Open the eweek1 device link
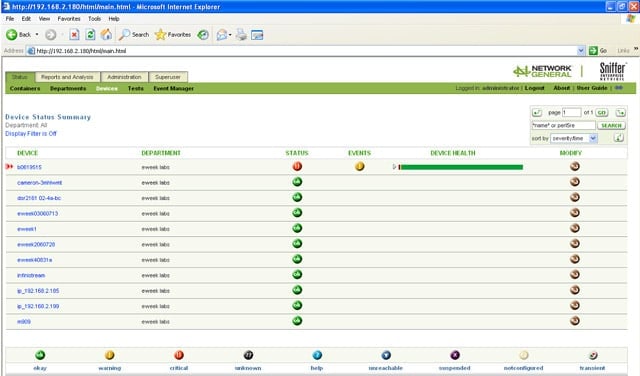The width and height of the screenshot is (640, 376). (27, 229)
